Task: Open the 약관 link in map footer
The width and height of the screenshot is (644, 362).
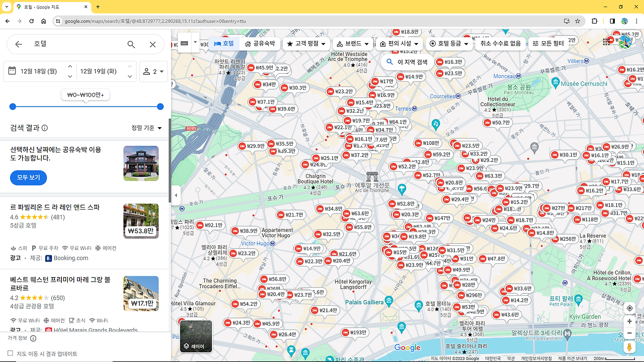Action: click(511, 358)
